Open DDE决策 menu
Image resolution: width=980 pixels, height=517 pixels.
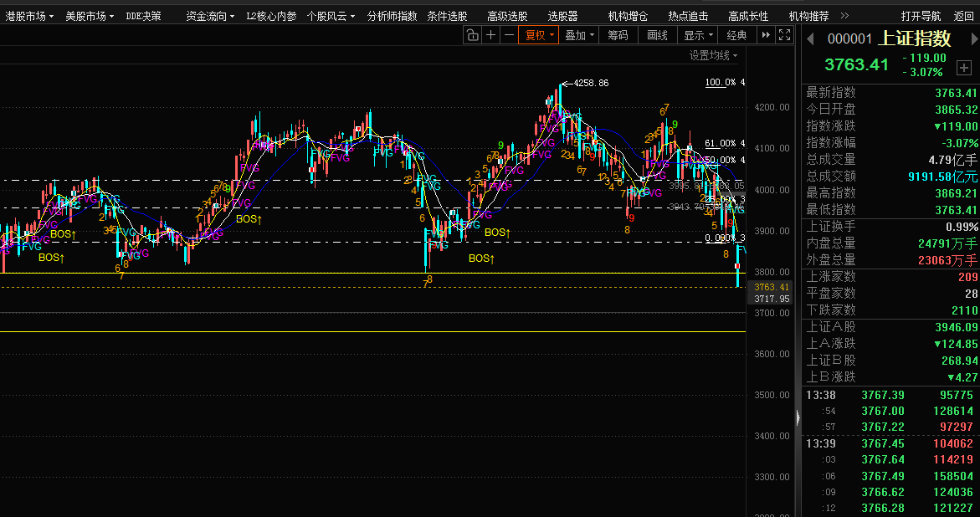pos(143,16)
